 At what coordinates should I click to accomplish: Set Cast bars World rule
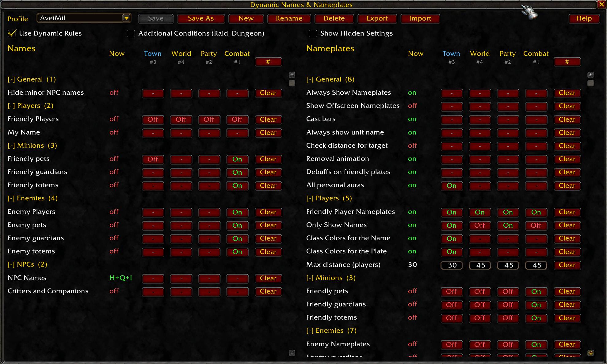point(480,119)
